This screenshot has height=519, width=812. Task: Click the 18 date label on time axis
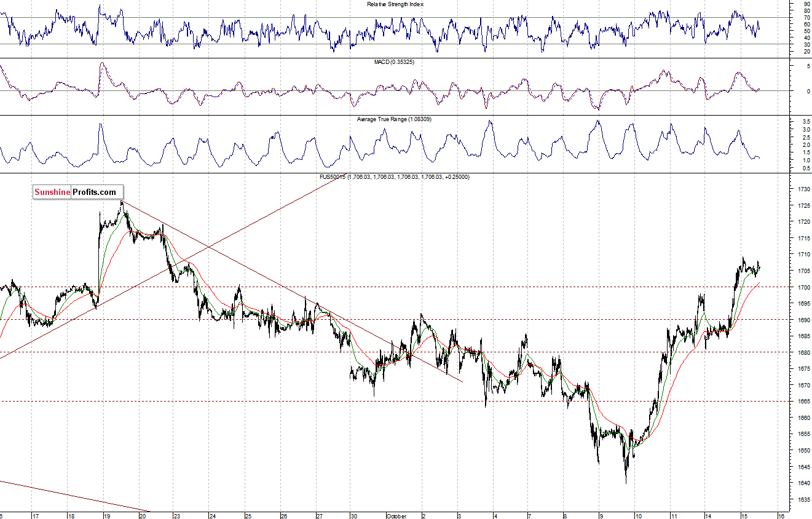pyautogui.click(x=71, y=516)
